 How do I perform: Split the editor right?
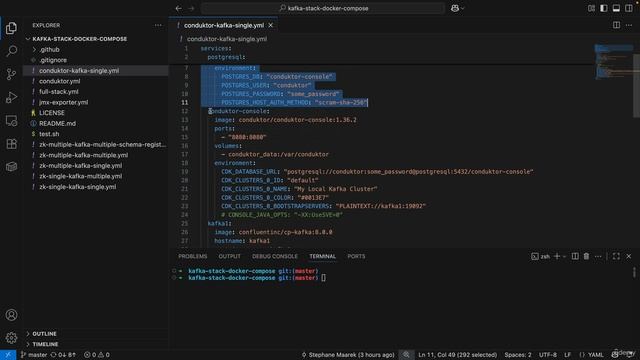pos(616,25)
